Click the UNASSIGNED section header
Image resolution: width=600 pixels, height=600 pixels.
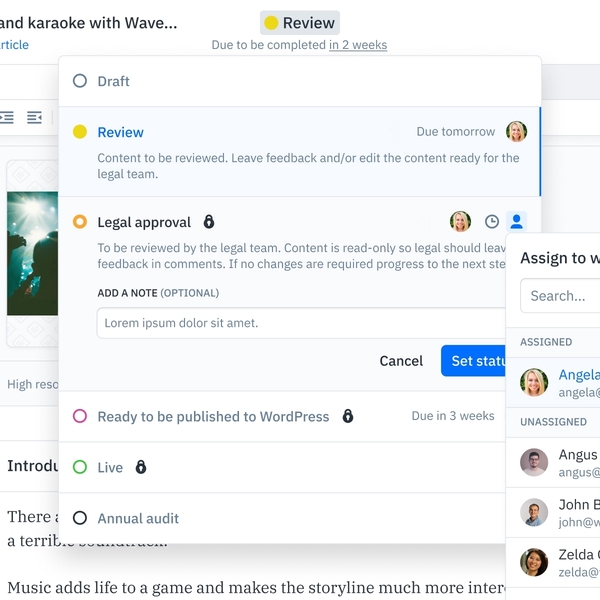click(x=553, y=422)
